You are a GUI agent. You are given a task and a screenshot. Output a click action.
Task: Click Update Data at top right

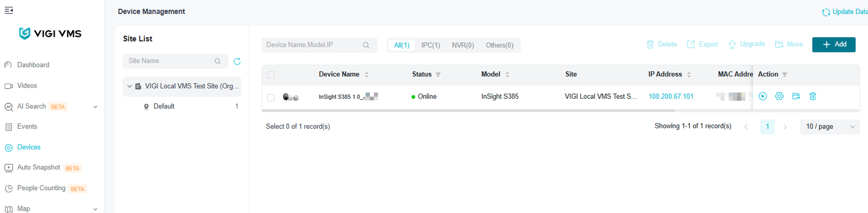[845, 12]
